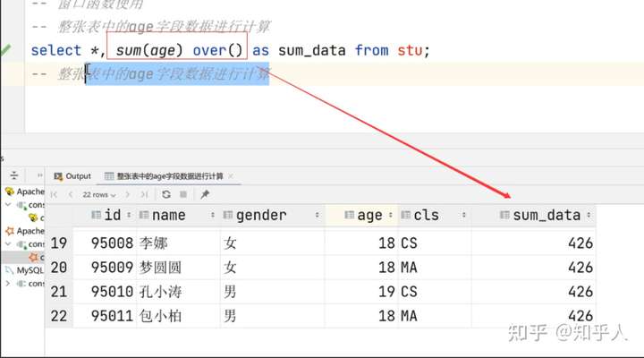Open the Output tab
Viewport: 644px width, 358px height.
(x=72, y=176)
